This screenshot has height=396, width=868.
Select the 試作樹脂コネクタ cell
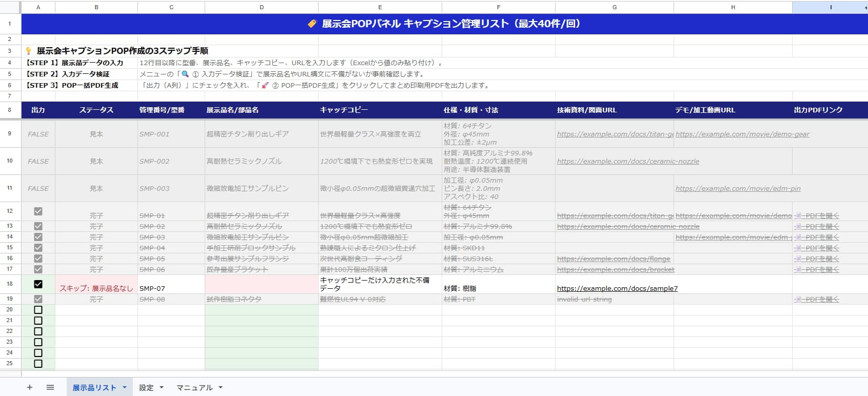point(262,299)
